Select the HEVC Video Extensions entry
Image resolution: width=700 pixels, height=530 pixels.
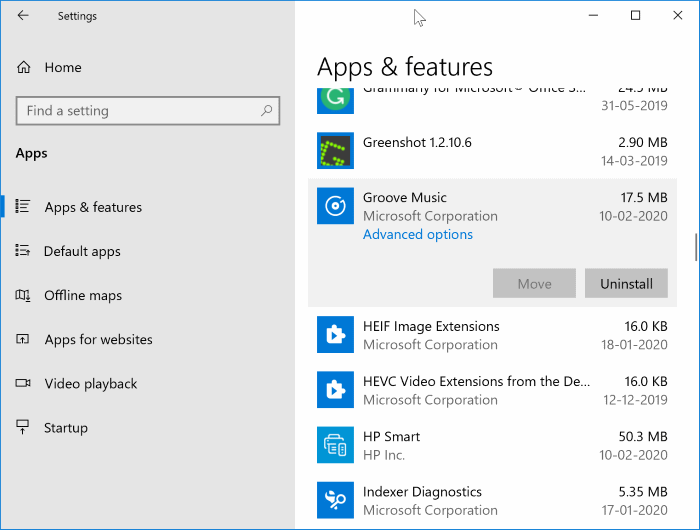[492, 390]
